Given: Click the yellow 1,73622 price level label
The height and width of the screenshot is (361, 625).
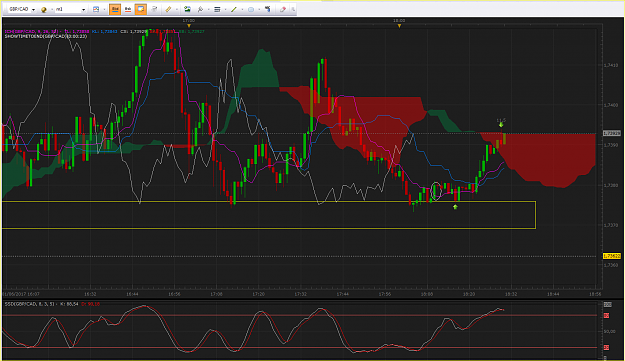Looking at the screenshot, I should click(x=612, y=256).
